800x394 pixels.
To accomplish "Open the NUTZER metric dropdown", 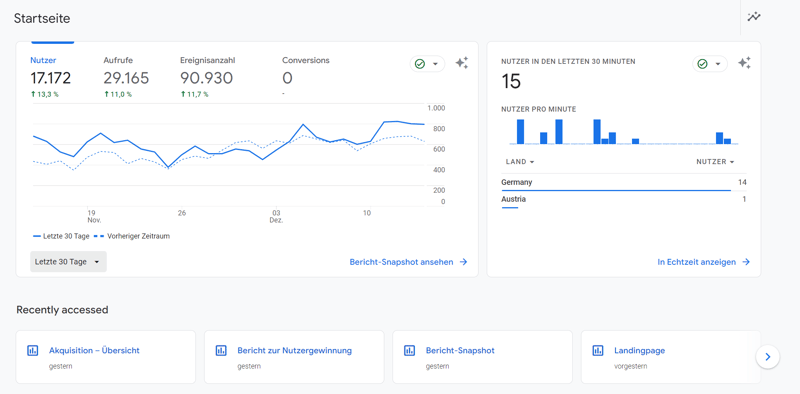I will pos(715,162).
